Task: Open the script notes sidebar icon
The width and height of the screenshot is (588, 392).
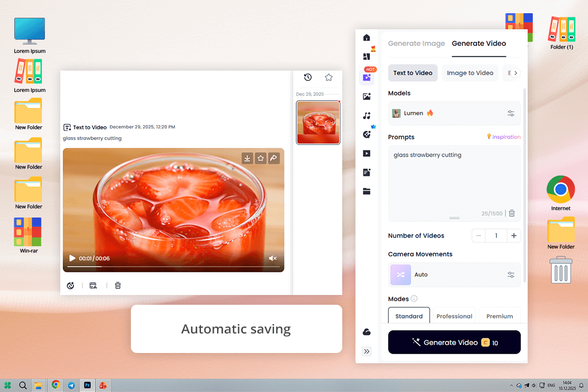Action: (367, 172)
